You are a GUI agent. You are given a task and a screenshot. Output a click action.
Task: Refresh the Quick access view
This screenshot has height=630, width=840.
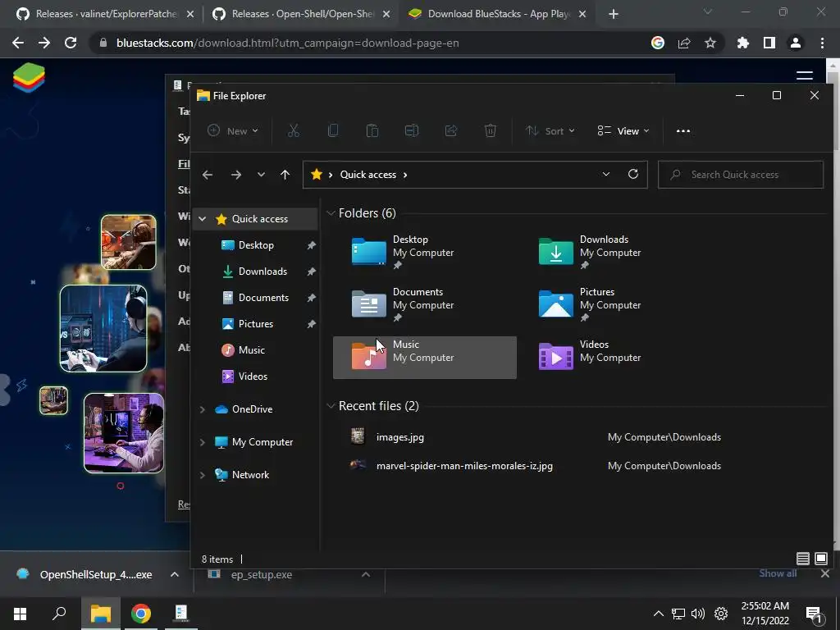point(633,174)
